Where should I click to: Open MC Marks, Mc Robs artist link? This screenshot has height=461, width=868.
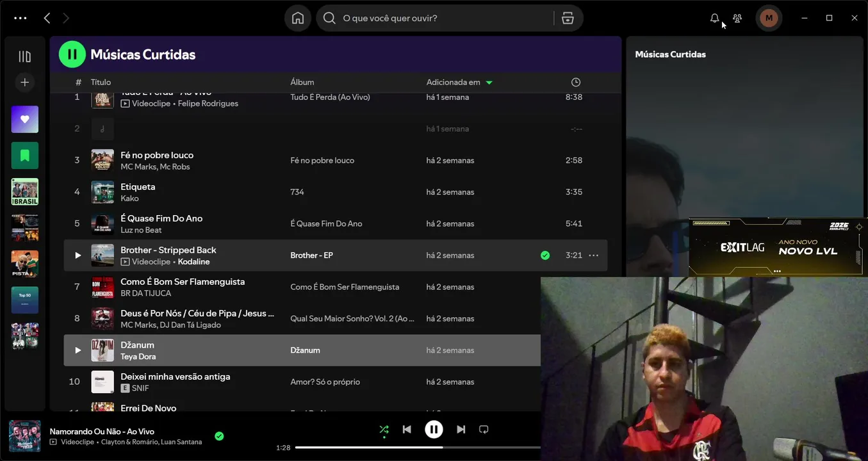click(x=155, y=166)
